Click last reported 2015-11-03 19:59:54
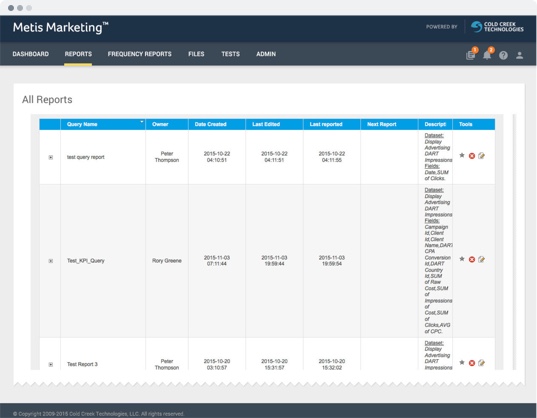Screen dimensions: 537x418 pyautogui.click(x=332, y=261)
